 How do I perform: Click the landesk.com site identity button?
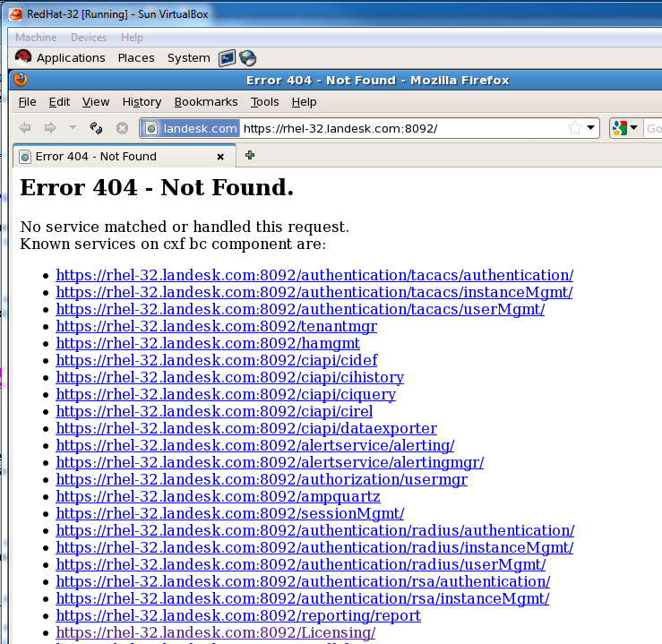point(191,128)
